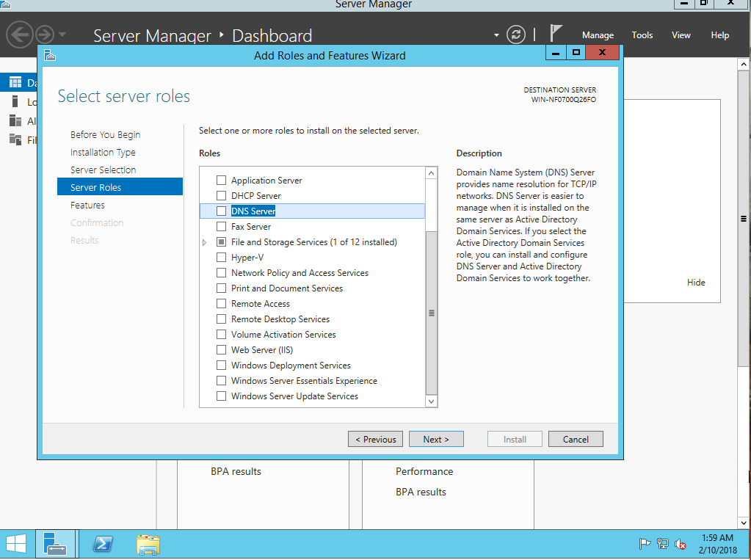This screenshot has width=751, height=560.
Task: Open the navigation history dropdown arrow
Action: pos(62,34)
